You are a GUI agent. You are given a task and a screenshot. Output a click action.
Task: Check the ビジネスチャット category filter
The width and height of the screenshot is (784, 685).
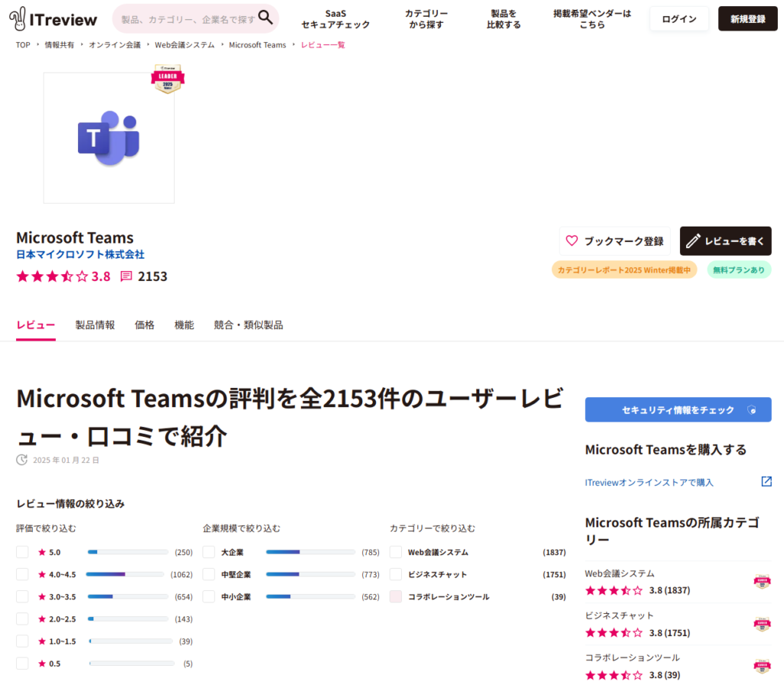pyautogui.click(x=396, y=574)
